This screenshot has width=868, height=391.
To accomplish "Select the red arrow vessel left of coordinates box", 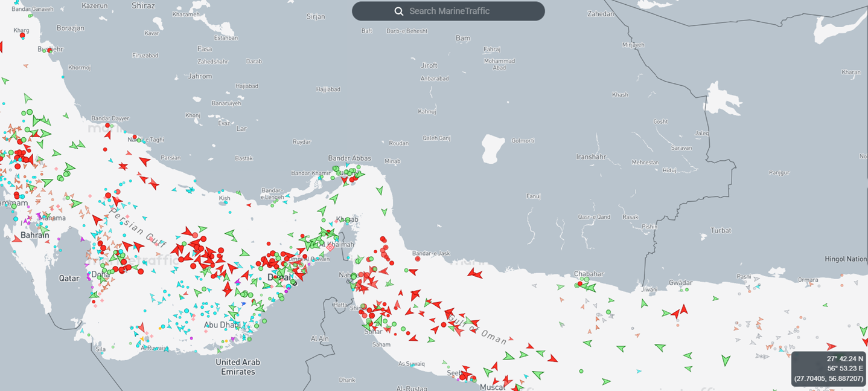I will [x=831, y=346].
